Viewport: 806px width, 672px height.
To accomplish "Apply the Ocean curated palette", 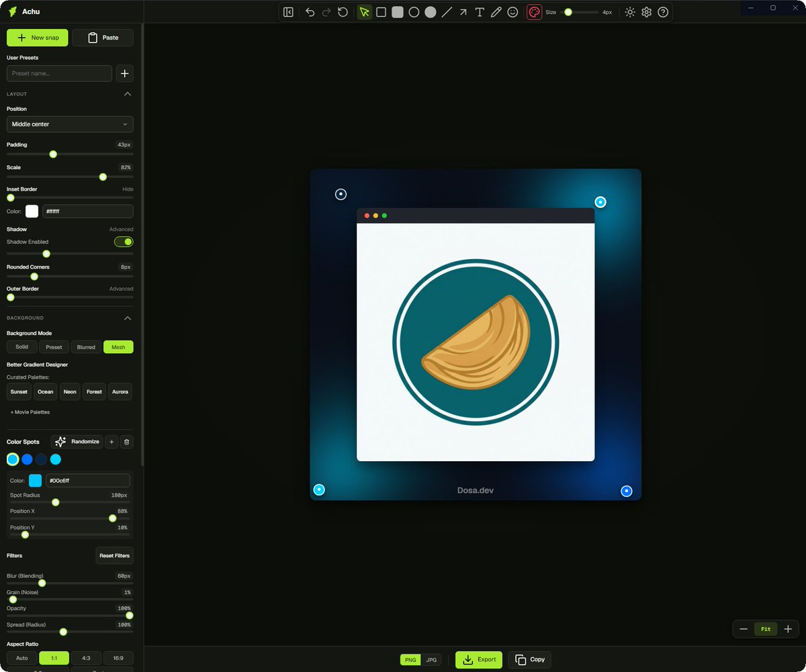I will (x=46, y=391).
